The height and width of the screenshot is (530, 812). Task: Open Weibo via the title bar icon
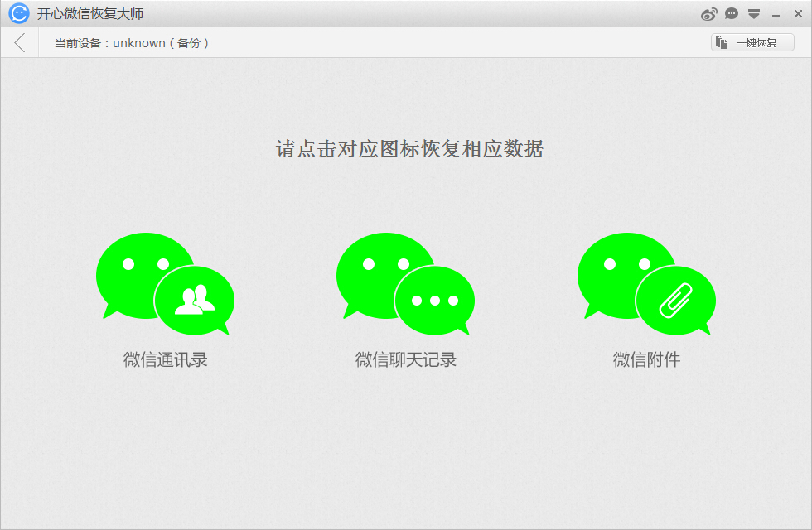708,14
